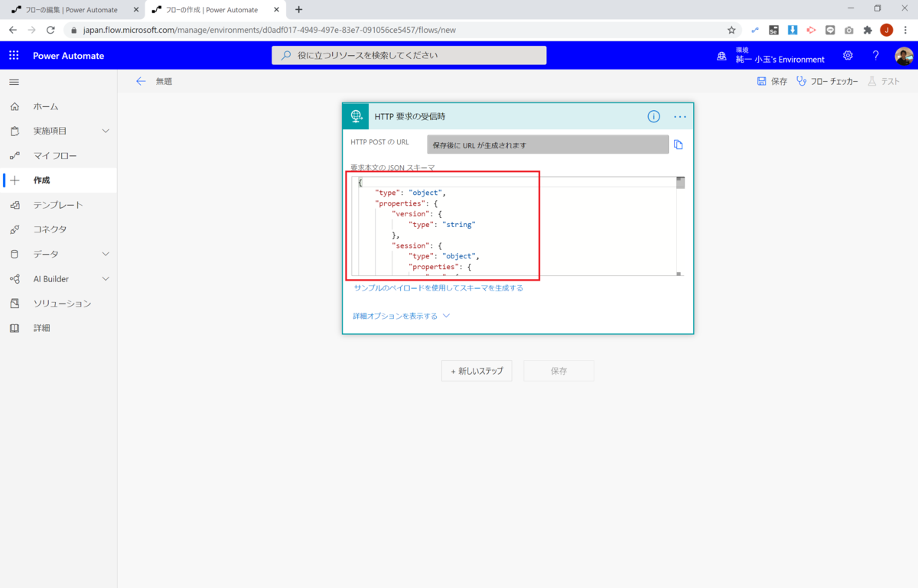Open the app launcher waffle icon

(14, 55)
